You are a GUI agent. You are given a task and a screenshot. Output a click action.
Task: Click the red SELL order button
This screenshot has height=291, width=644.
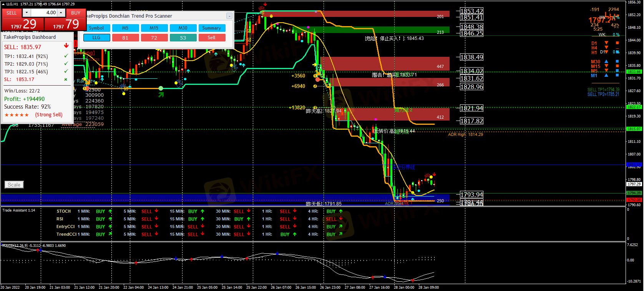coord(12,13)
